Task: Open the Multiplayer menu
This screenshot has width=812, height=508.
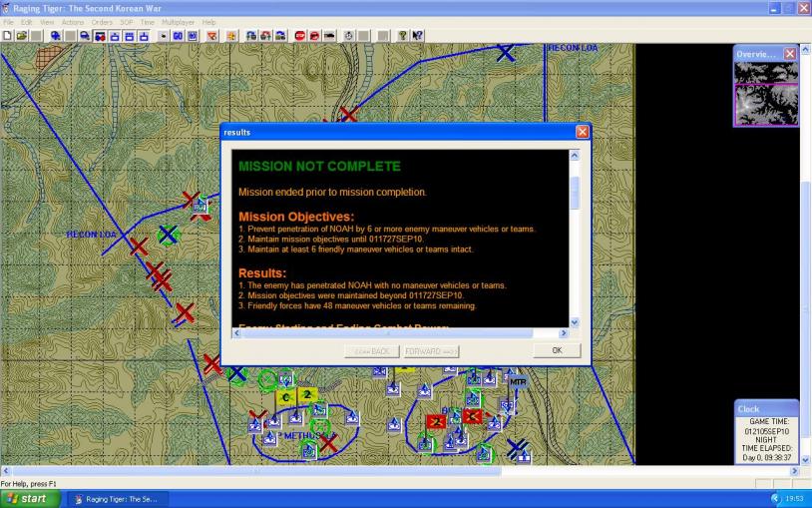Action: pyautogui.click(x=179, y=22)
